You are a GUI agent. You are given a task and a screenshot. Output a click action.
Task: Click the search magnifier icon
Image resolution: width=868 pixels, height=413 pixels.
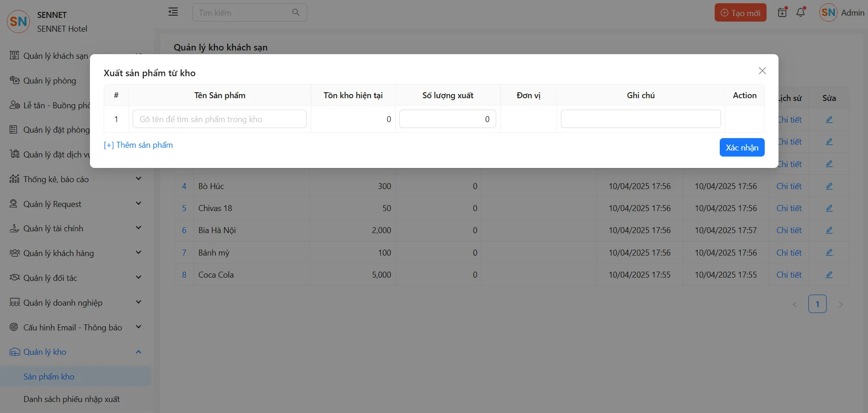(296, 12)
